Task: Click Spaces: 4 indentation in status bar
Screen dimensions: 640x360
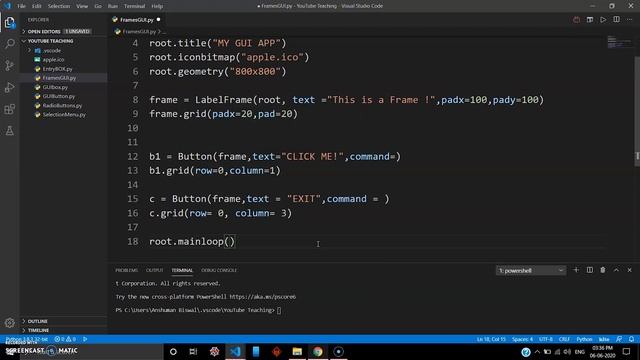Action: click(522, 339)
